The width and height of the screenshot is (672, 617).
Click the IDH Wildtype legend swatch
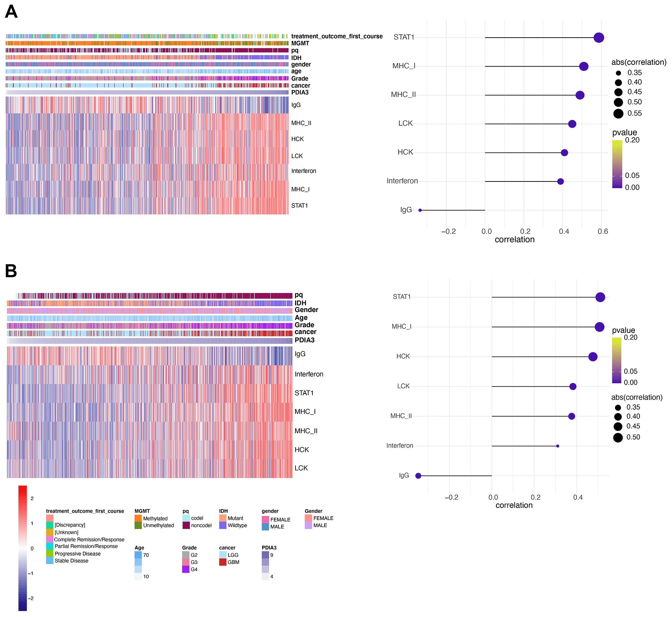[223, 525]
